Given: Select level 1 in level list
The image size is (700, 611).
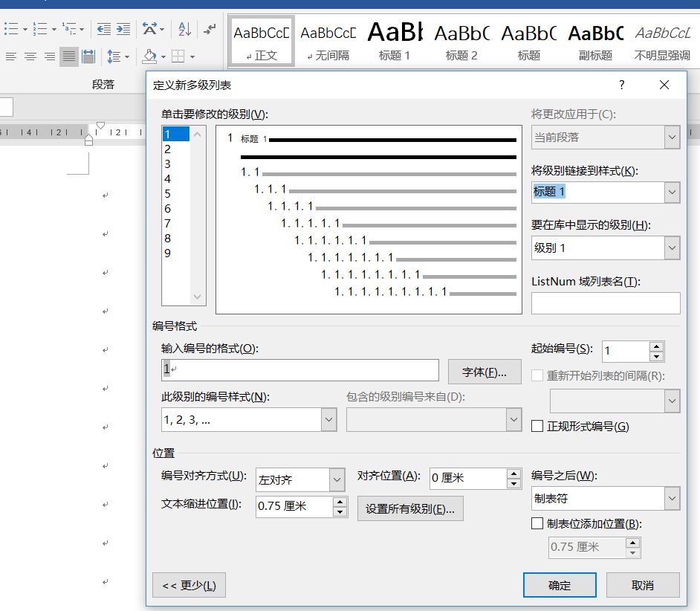Looking at the screenshot, I should click(x=176, y=134).
